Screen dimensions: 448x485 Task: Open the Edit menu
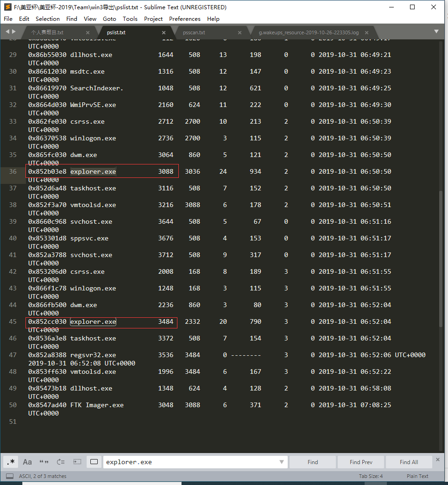pos(24,19)
